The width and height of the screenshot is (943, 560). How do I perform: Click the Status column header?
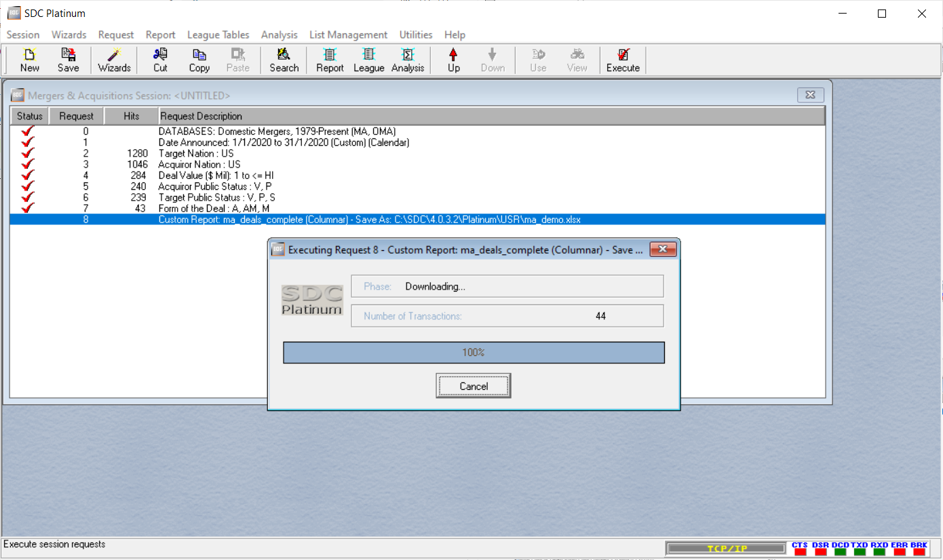pos(30,116)
